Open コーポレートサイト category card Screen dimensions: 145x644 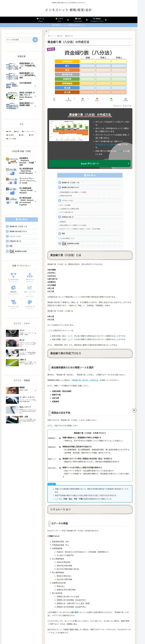pyautogui.click(x=22, y=400)
